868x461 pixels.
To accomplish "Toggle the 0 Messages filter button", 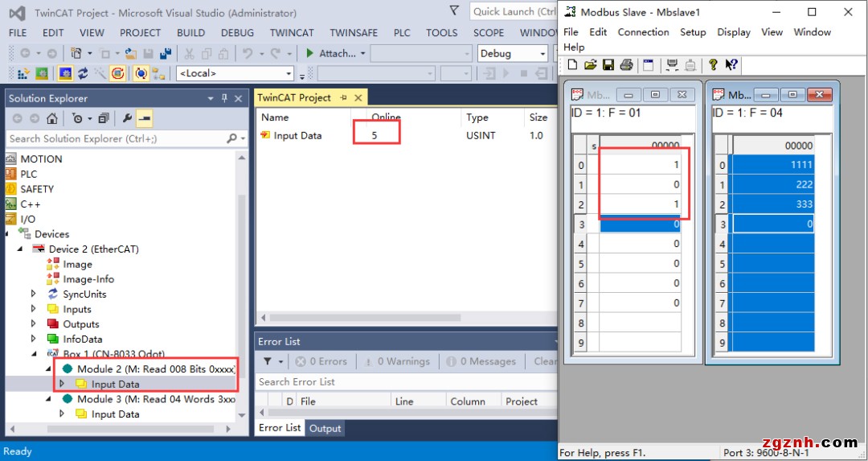I will coord(481,362).
